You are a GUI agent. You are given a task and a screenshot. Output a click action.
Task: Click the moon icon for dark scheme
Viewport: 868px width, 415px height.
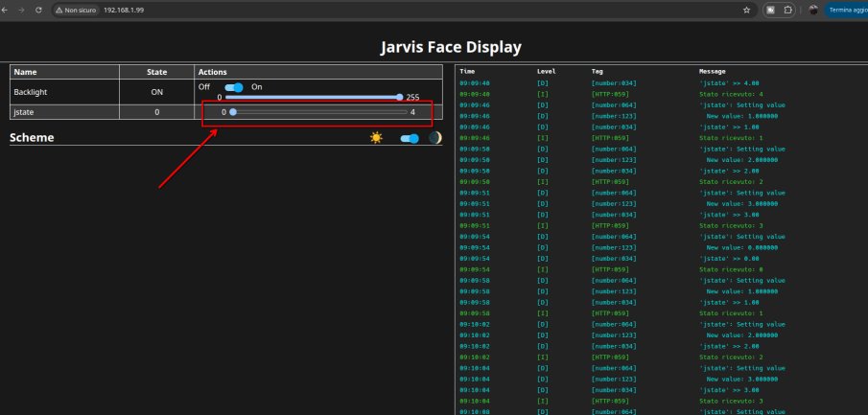pos(434,138)
